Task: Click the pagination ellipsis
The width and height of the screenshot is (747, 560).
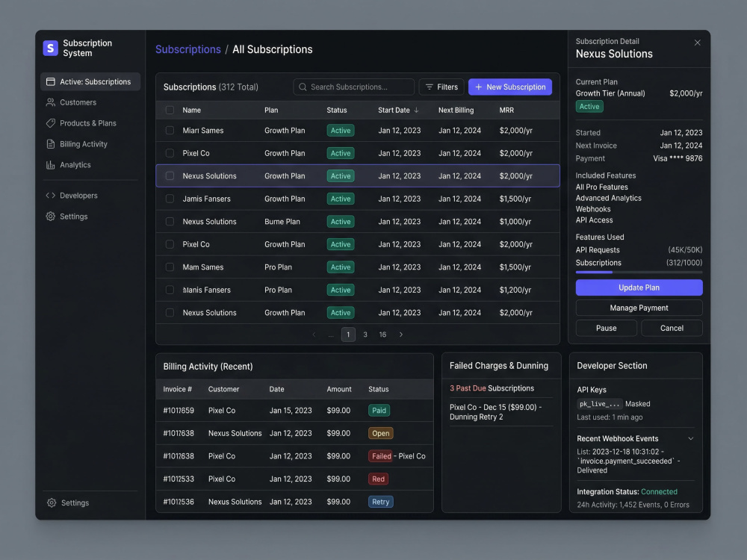Action: tap(331, 335)
